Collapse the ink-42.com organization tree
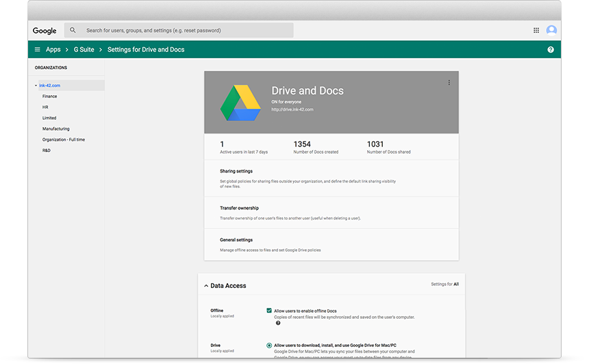Viewport: 589px width, 364px height. (x=36, y=86)
